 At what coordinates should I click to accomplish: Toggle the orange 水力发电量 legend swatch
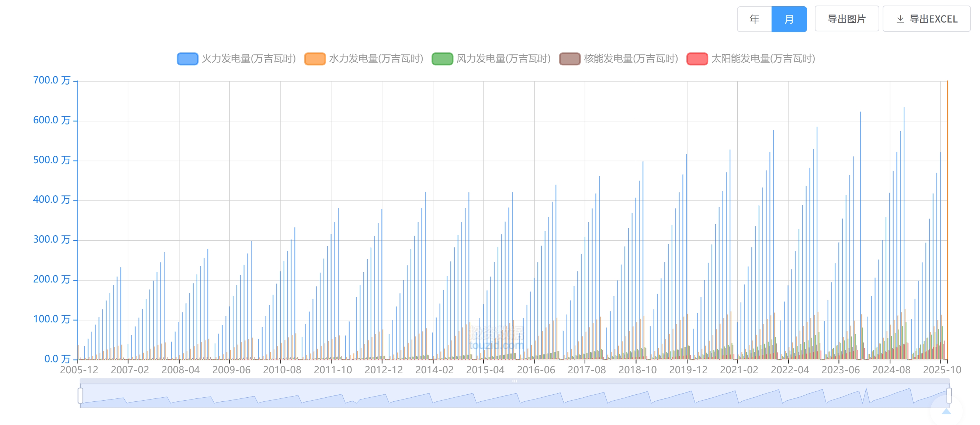315,59
